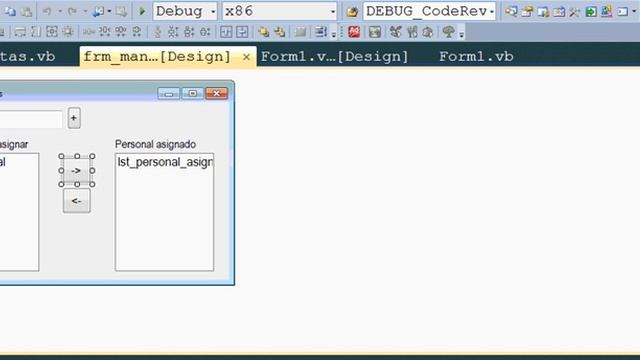Click the green arrow Start Page icon

pos(591,11)
